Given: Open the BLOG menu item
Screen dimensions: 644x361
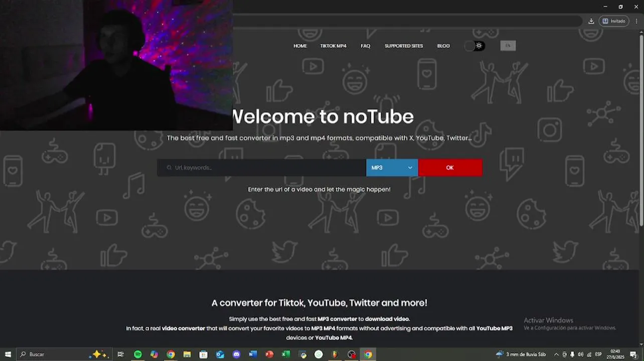Looking at the screenshot, I should 443,46.
